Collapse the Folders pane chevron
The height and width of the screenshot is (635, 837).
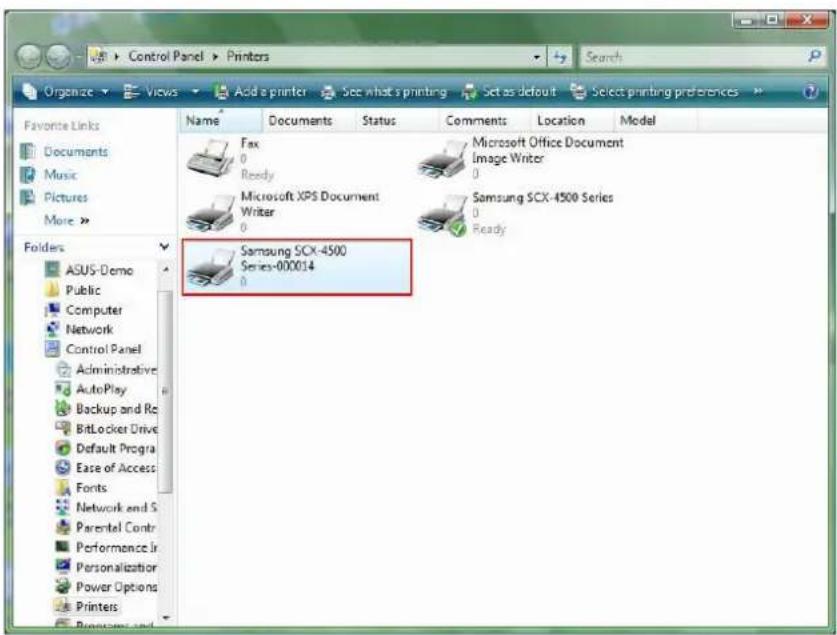(164, 247)
